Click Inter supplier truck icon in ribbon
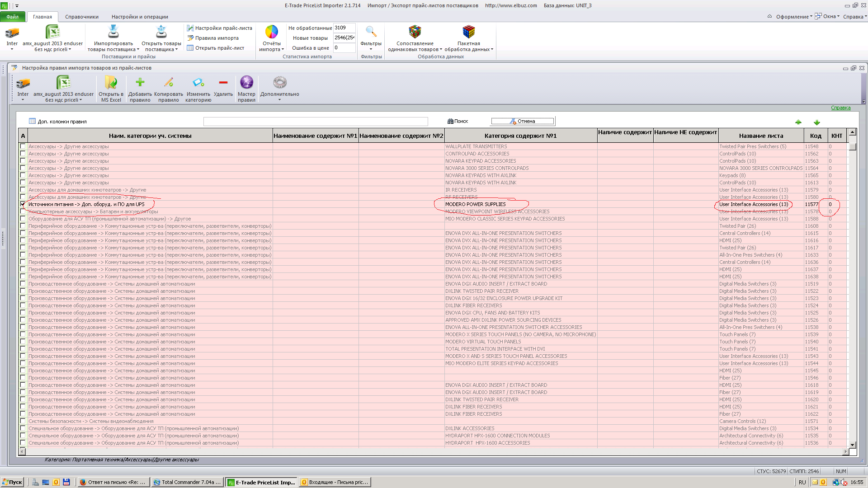Image resolution: width=868 pixels, height=488 pixels. point(12,33)
